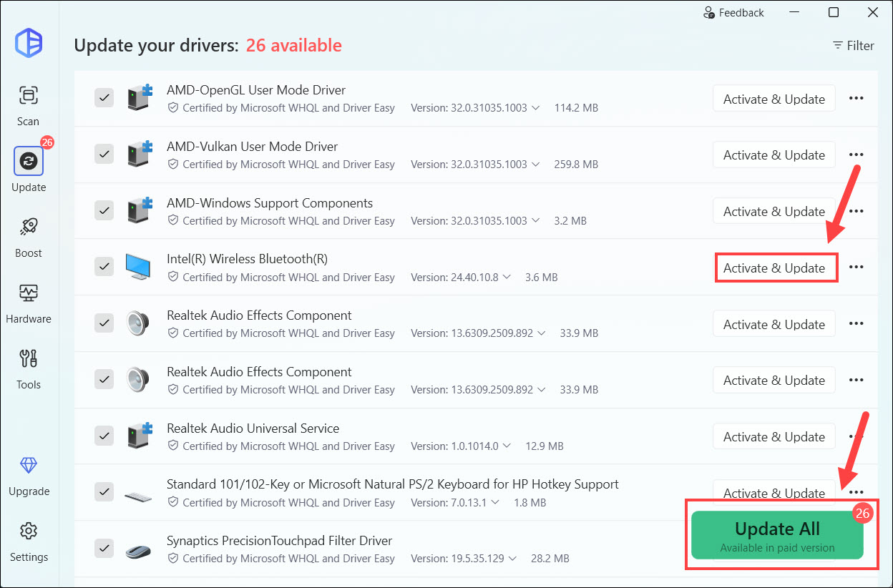Viewport: 893px width, 588px height.
Task: Expand version 24.40.10.8 dropdown for Intel Bluetooth
Action: point(506,277)
